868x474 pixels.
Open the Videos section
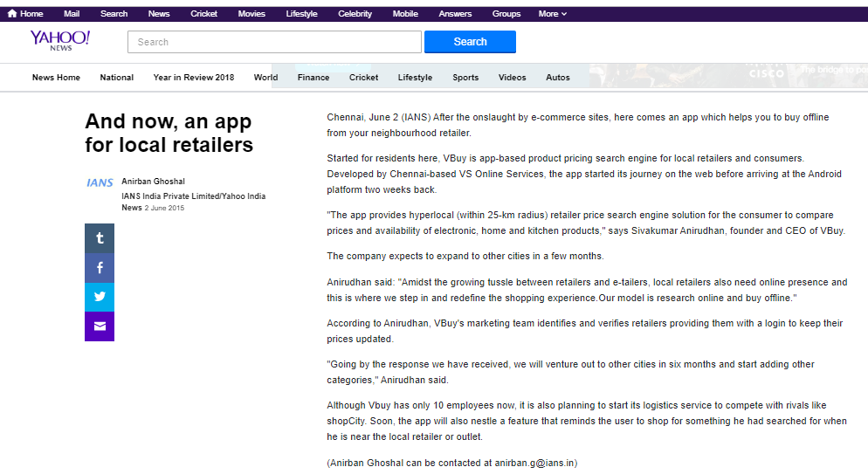pos(512,78)
